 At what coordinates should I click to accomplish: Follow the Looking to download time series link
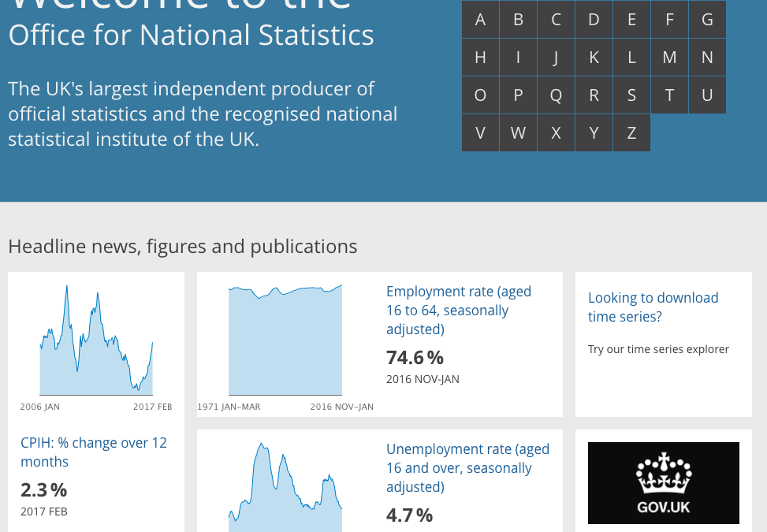pyautogui.click(x=653, y=307)
